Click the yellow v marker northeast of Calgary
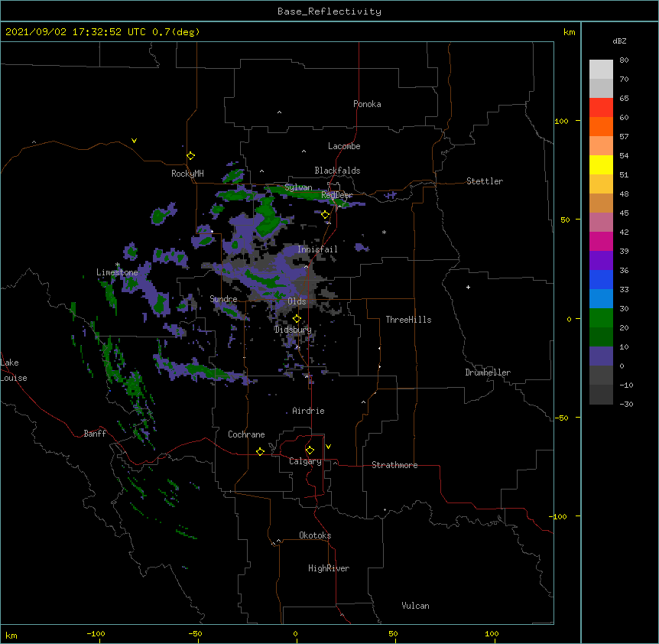Image resolution: width=659 pixels, height=644 pixels. (x=328, y=447)
